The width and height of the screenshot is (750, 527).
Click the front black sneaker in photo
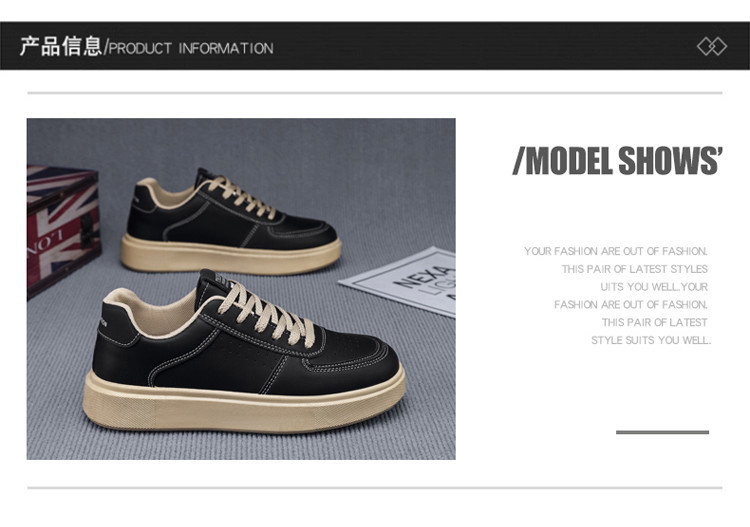tap(244, 354)
